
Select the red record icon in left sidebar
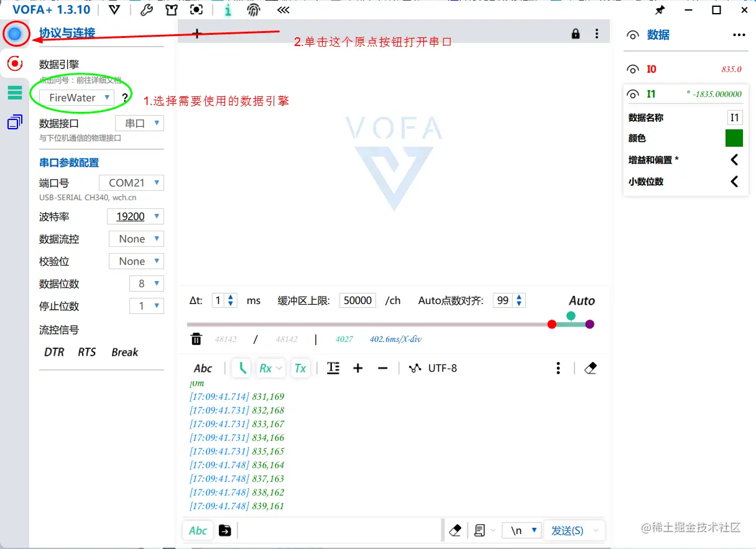[x=15, y=63]
